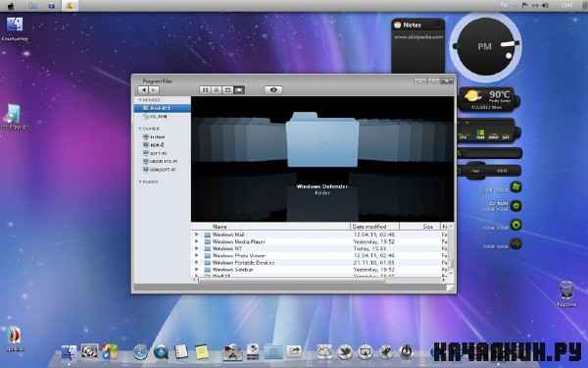Sort by the Date modified column header
Screen dimensions: 588x368
tap(374, 227)
